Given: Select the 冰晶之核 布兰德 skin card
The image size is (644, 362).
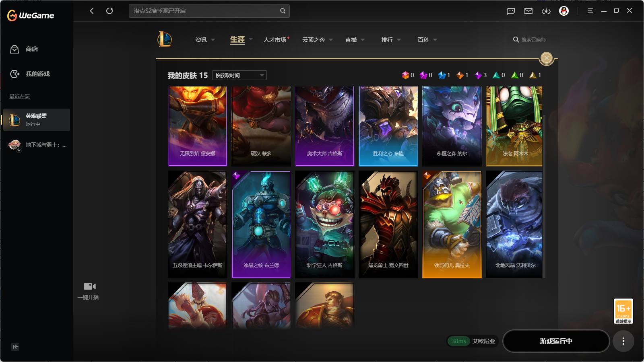Looking at the screenshot, I should tap(261, 224).
